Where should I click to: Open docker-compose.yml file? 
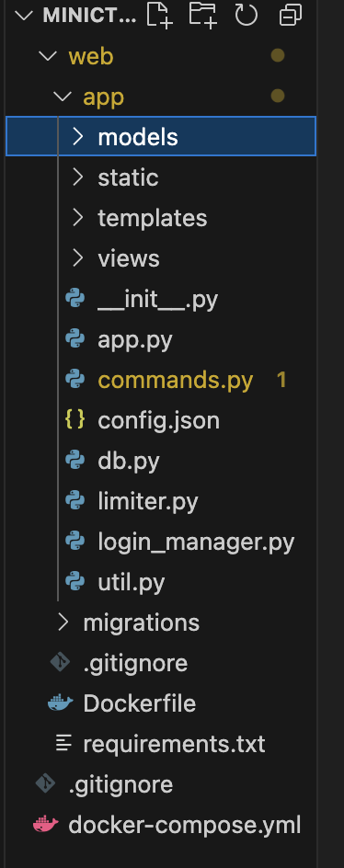coord(185,826)
